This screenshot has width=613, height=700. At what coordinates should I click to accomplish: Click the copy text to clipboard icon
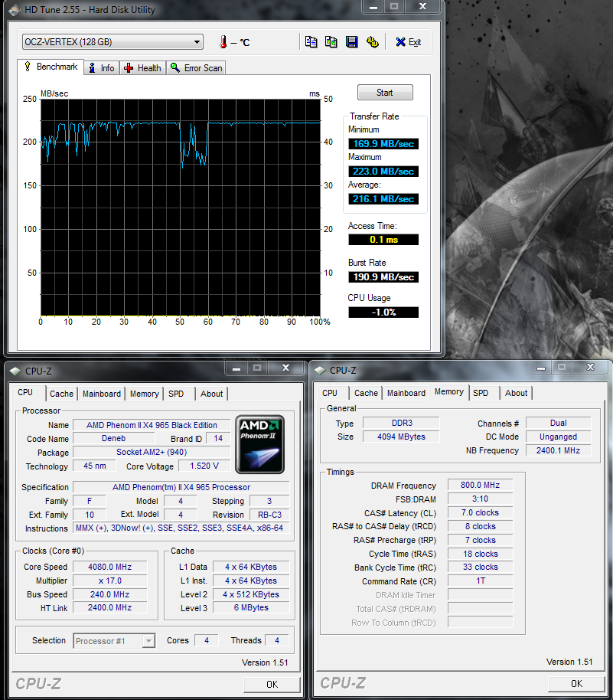311,42
